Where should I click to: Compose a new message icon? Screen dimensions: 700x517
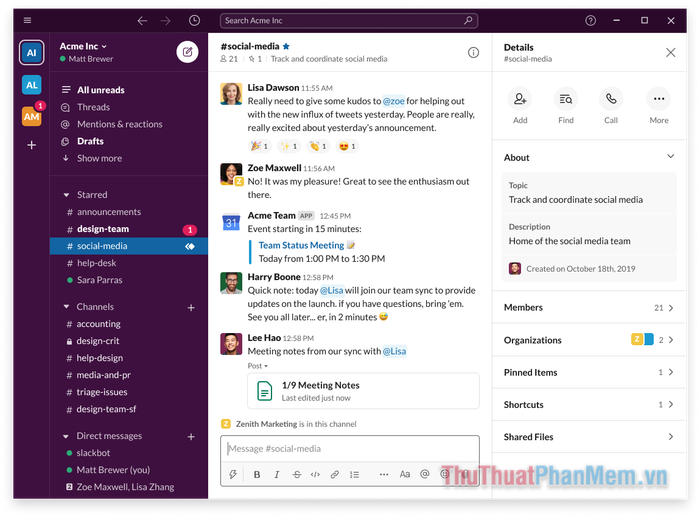click(188, 52)
